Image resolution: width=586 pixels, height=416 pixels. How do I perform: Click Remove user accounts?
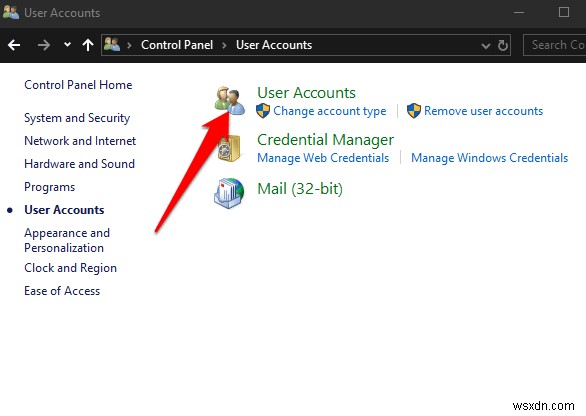[483, 111]
